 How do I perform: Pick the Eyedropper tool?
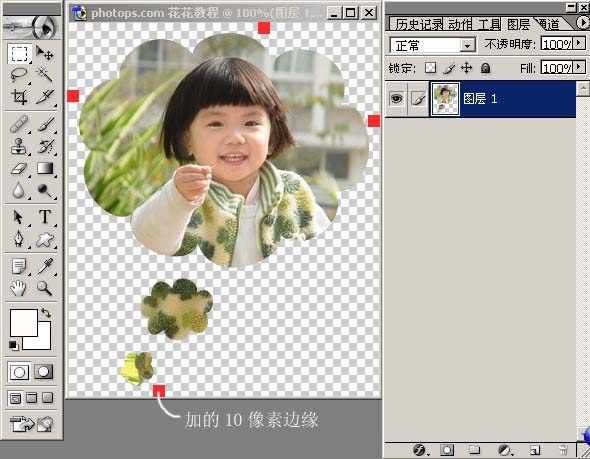(x=44, y=266)
